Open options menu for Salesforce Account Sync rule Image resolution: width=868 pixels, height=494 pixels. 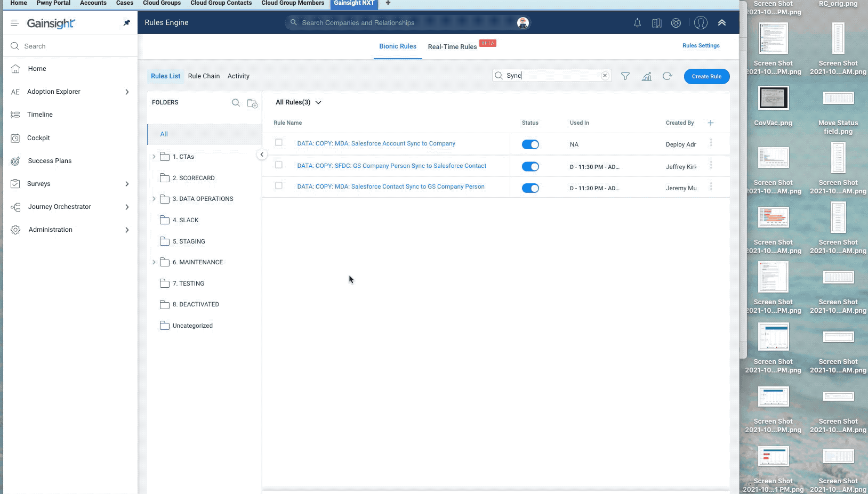711,143
